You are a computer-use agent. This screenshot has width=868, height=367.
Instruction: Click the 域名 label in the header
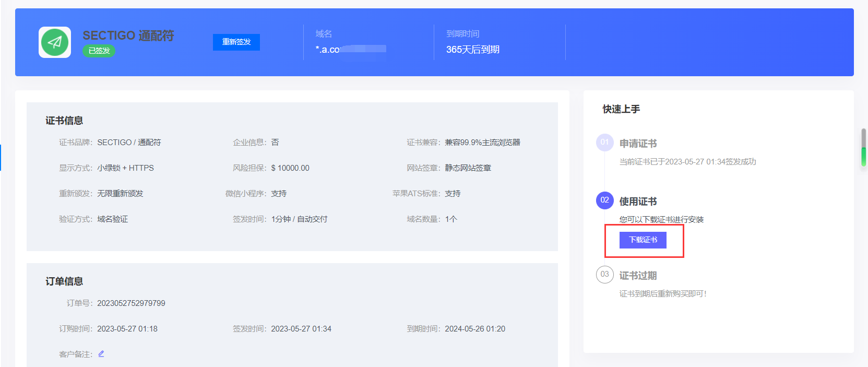[324, 34]
